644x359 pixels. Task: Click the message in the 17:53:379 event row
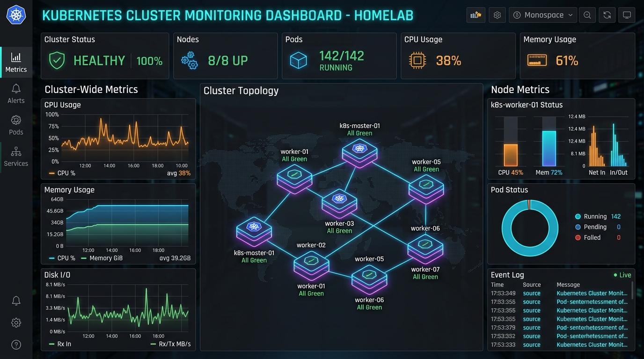click(592, 328)
